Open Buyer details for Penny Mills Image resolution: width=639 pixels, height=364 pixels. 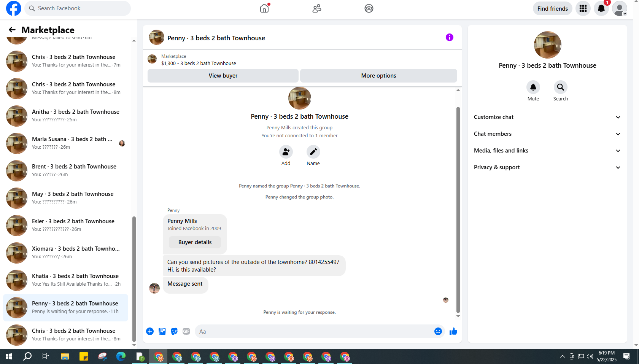(x=195, y=242)
